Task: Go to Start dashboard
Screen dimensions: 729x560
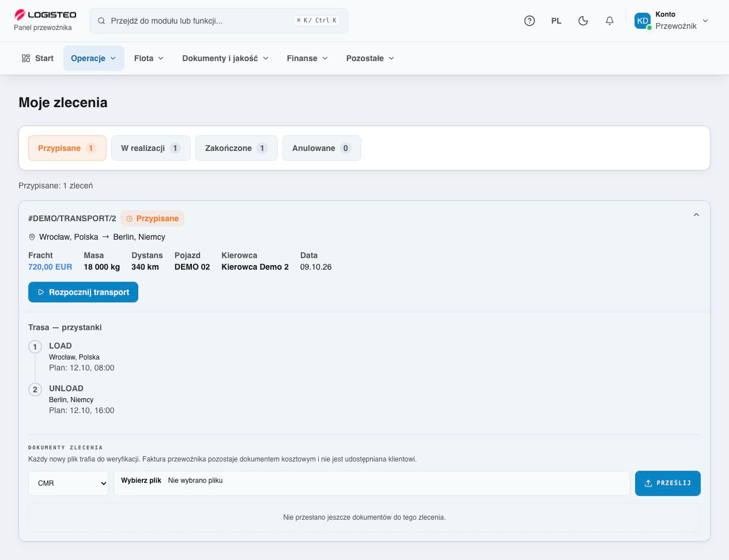Action: point(37,58)
